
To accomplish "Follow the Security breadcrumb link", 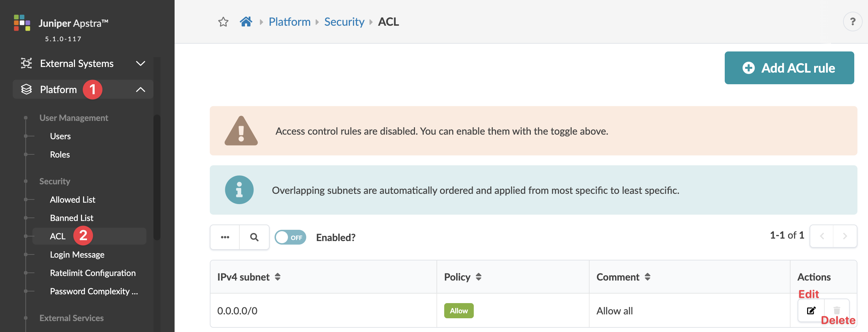I will point(344,22).
